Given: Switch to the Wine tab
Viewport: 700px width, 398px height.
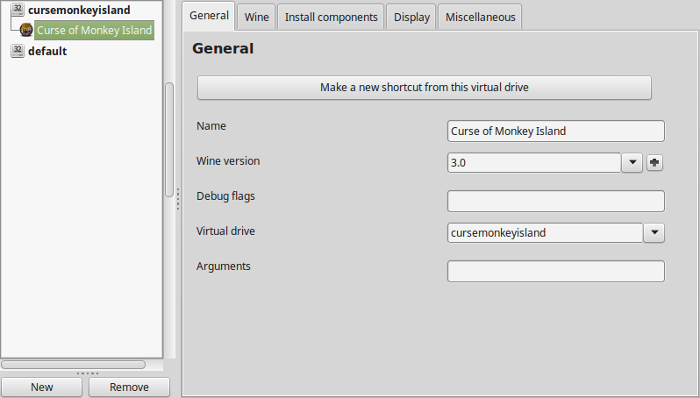Looking at the screenshot, I should [x=256, y=17].
